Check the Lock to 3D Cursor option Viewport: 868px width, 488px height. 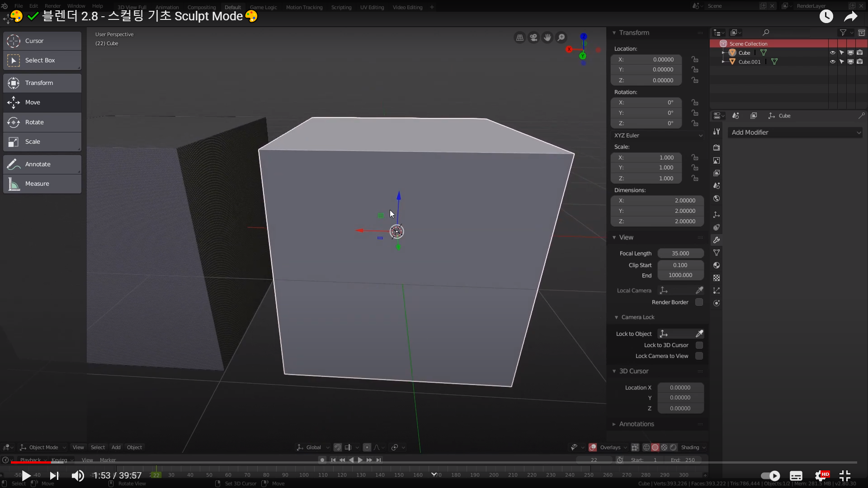point(699,345)
